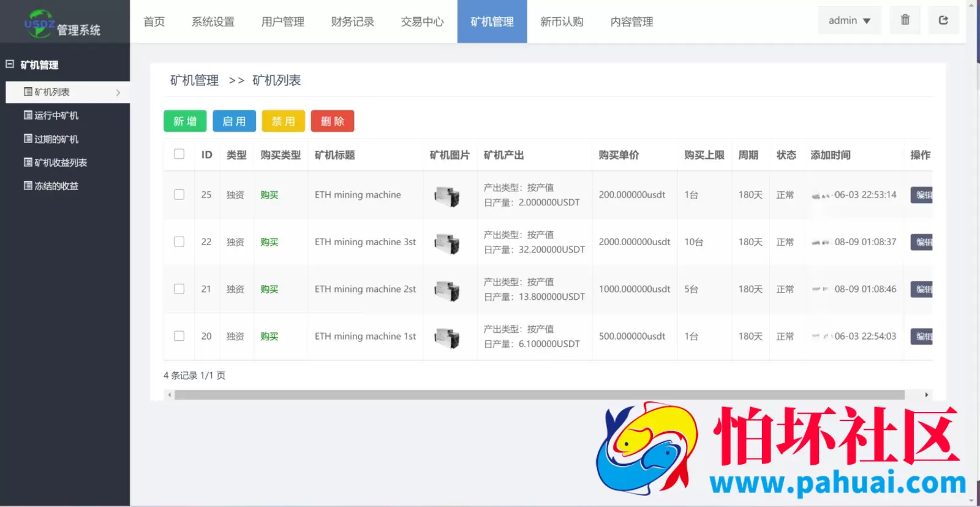Check the row with ID 21
Screen dimensions: 980x507
pos(179,289)
